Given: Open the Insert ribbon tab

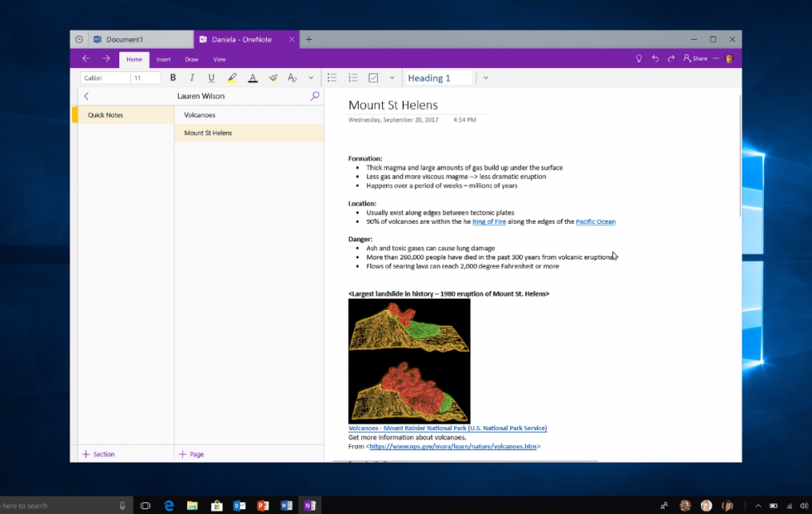Looking at the screenshot, I should point(163,60).
